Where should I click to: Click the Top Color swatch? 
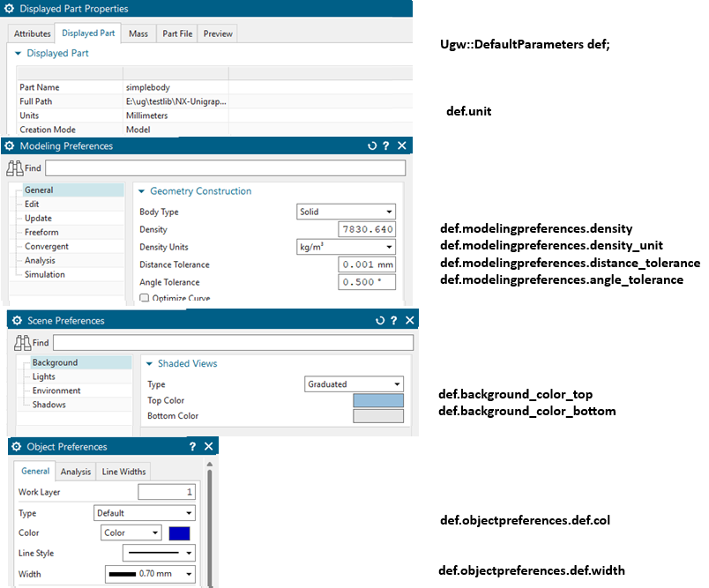(x=377, y=400)
